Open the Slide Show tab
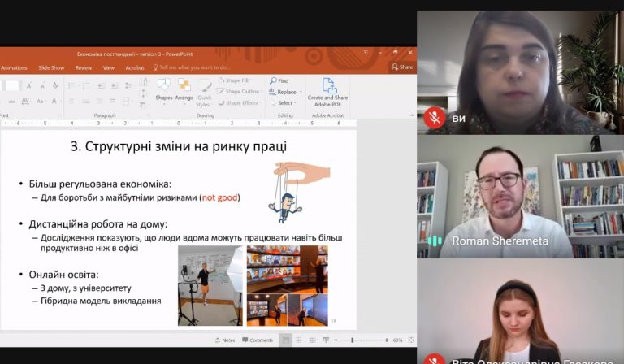This screenshot has width=624, height=364. click(51, 68)
